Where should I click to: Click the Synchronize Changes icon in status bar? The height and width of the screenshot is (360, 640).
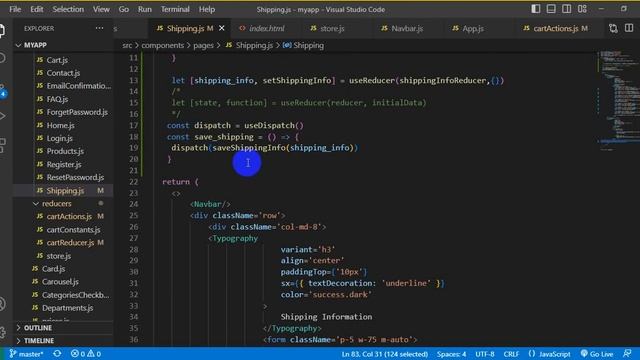(57, 353)
